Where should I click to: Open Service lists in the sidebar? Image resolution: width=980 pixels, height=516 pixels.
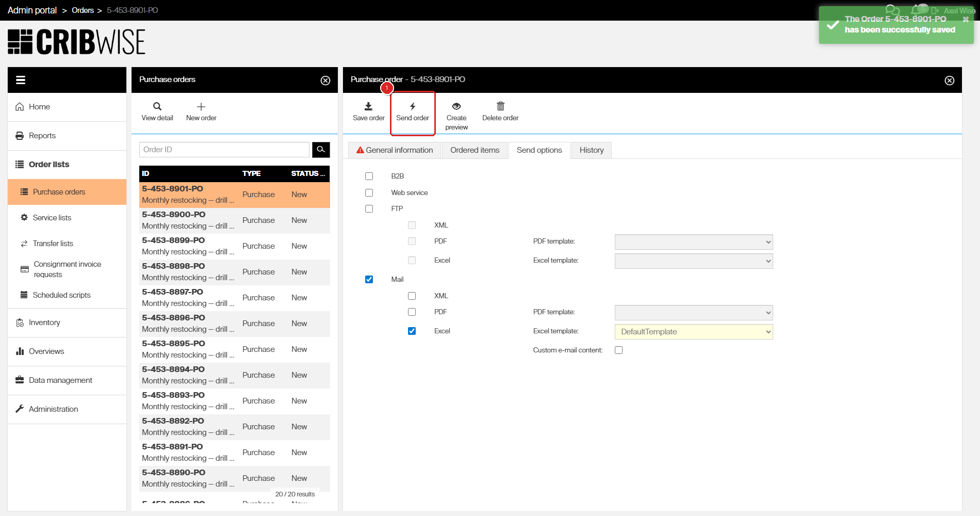pyautogui.click(x=52, y=218)
